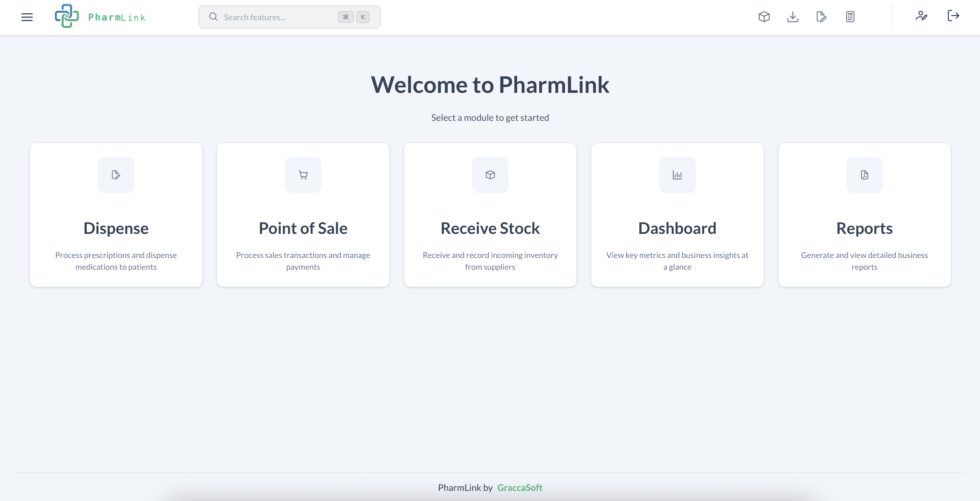
Task: Click the Dispense card icon
Action: coord(116,175)
